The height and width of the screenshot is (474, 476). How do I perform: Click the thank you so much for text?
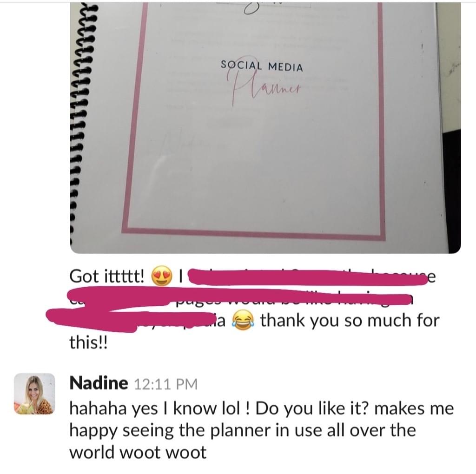(350, 320)
